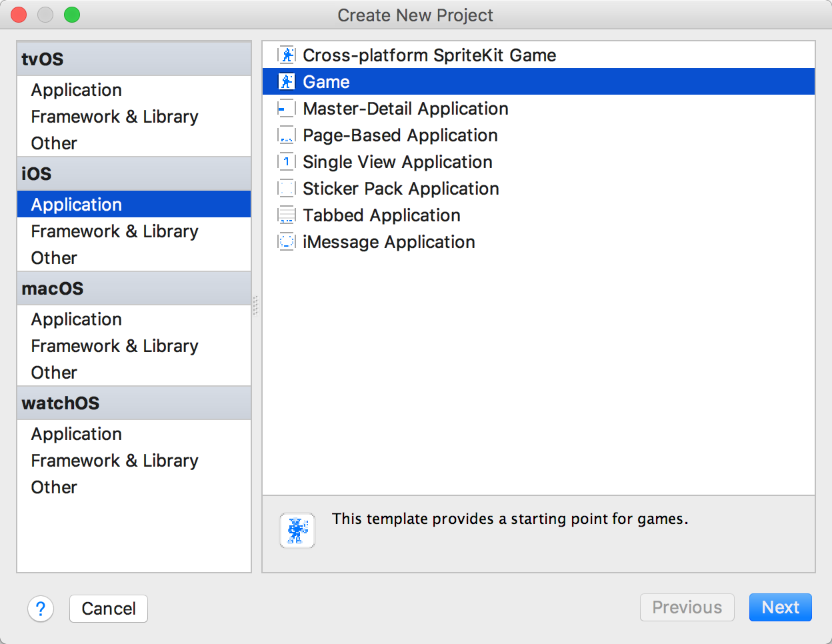Click the iMessage Application template icon

[x=287, y=241]
